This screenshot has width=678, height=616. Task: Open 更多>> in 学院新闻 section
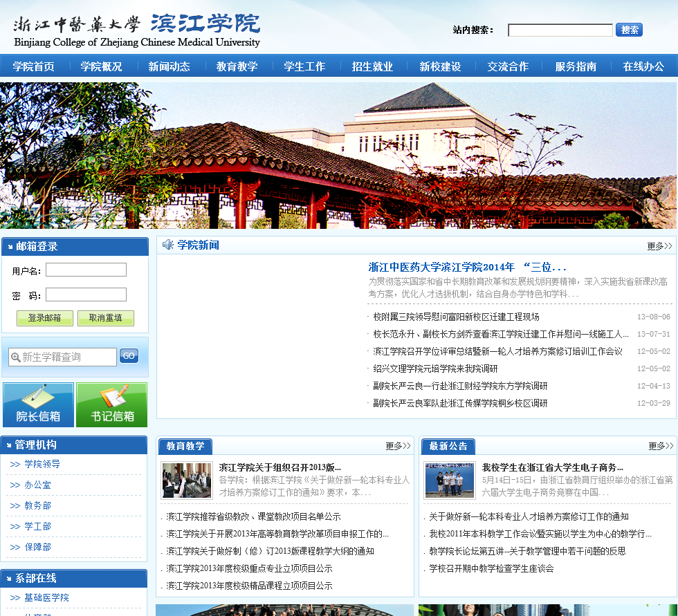(659, 246)
